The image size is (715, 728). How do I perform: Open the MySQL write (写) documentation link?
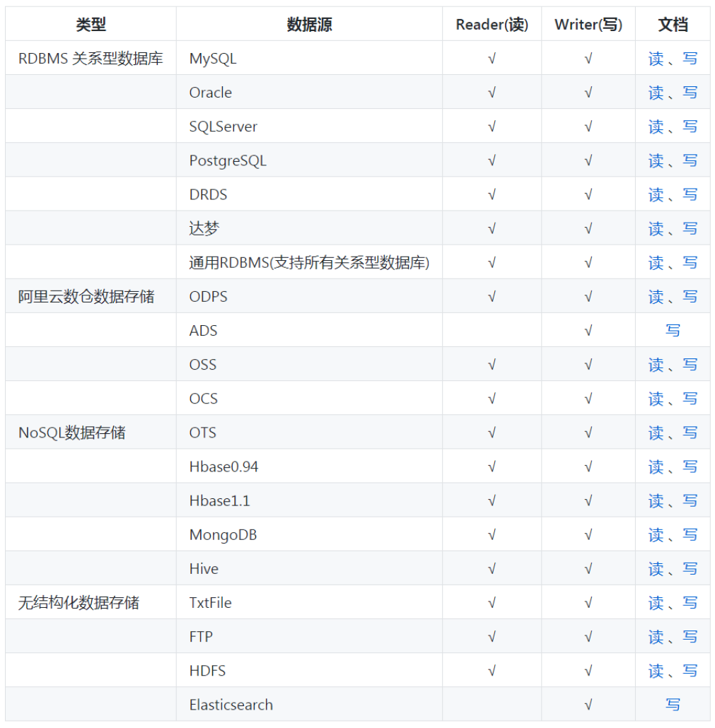point(690,59)
